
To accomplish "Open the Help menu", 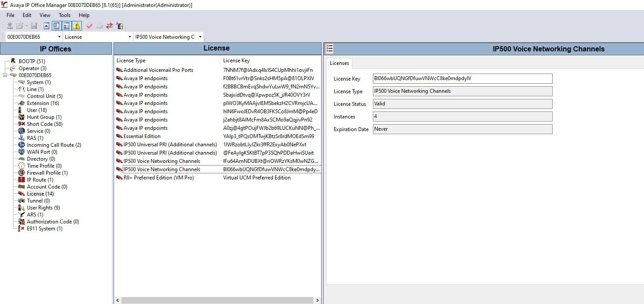I will pos(84,15).
